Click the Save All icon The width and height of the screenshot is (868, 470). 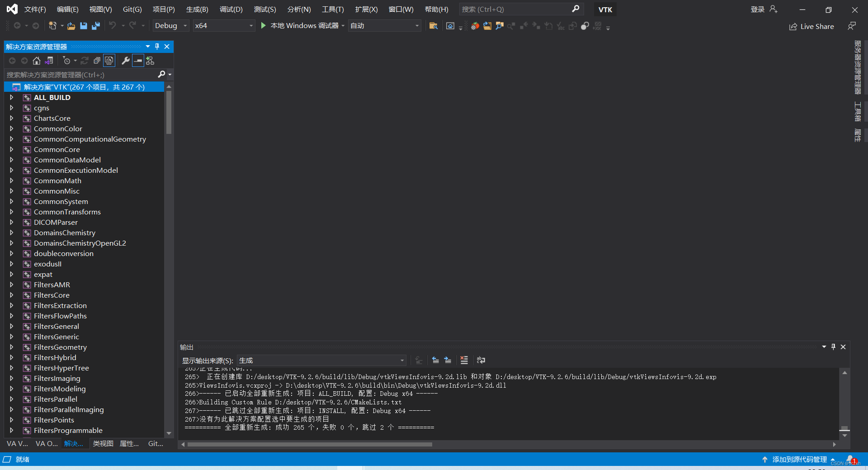click(x=95, y=26)
